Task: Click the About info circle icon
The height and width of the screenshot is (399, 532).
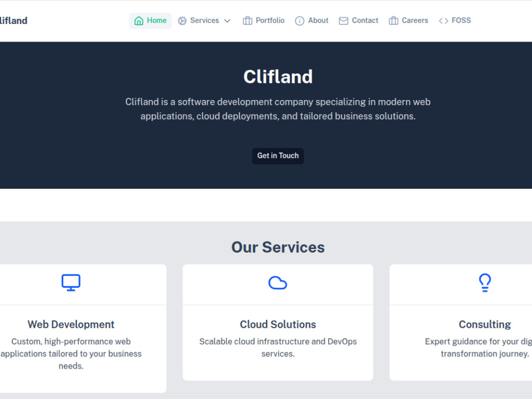Action: point(300,21)
